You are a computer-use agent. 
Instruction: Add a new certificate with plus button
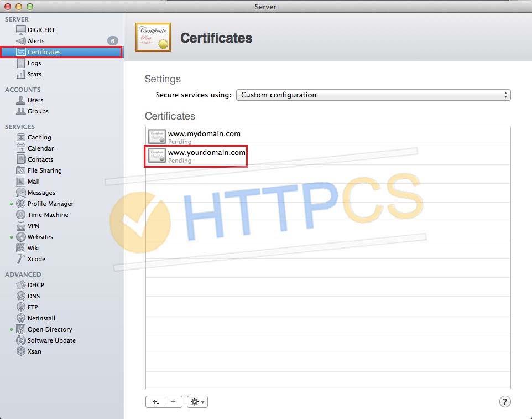(x=155, y=402)
